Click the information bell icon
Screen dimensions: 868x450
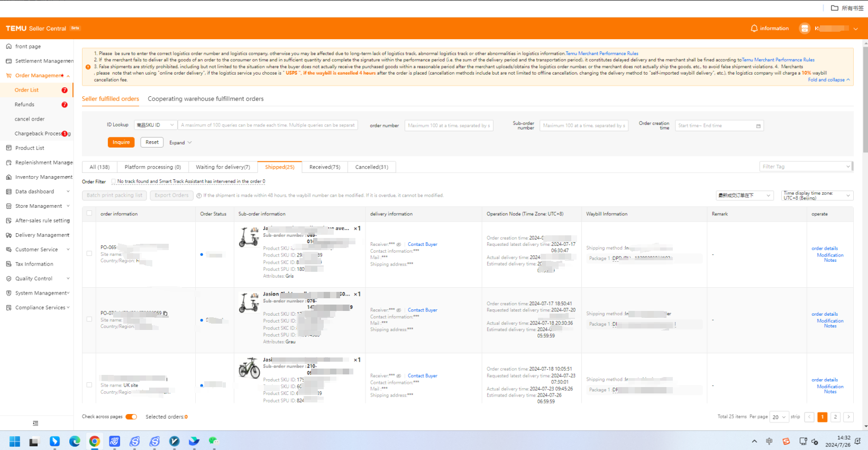(x=754, y=29)
